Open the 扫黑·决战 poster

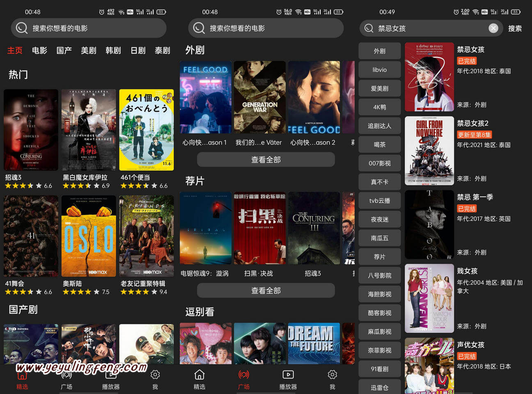point(260,228)
